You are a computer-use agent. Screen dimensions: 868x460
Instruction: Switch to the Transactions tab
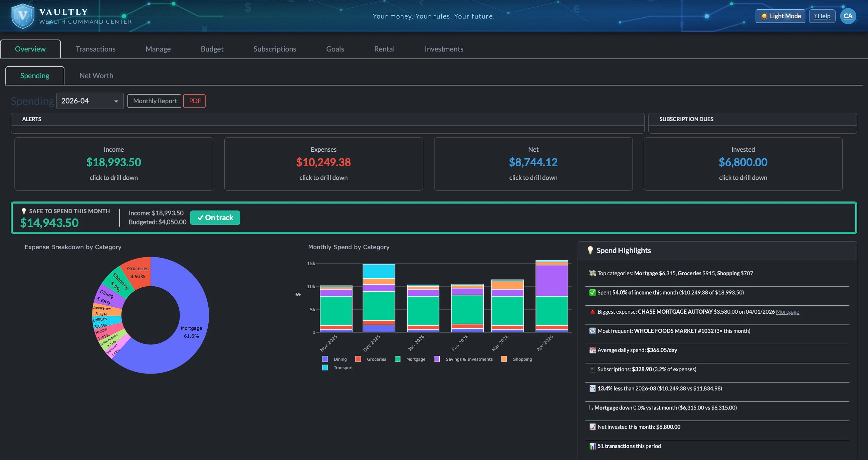pyautogui.click(x=95, y=49)
